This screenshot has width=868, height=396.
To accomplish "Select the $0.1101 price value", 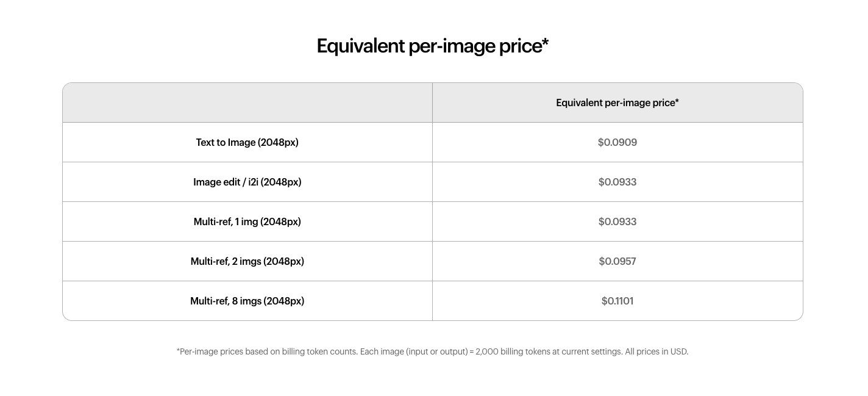I will (x=617, y=301).
